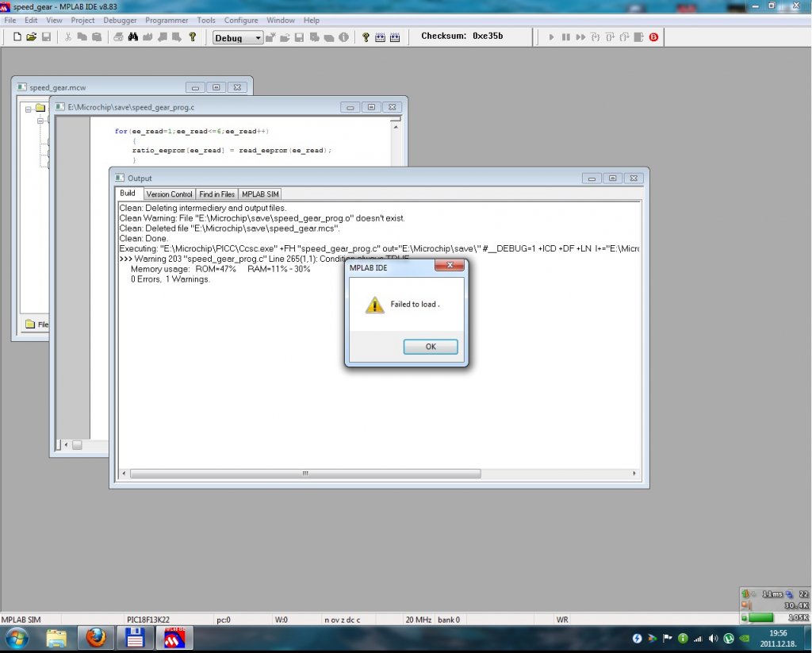Click Open Project icon in project toolbar
Image resolution: width=812 pixels, height=653 pixels.
285,37
